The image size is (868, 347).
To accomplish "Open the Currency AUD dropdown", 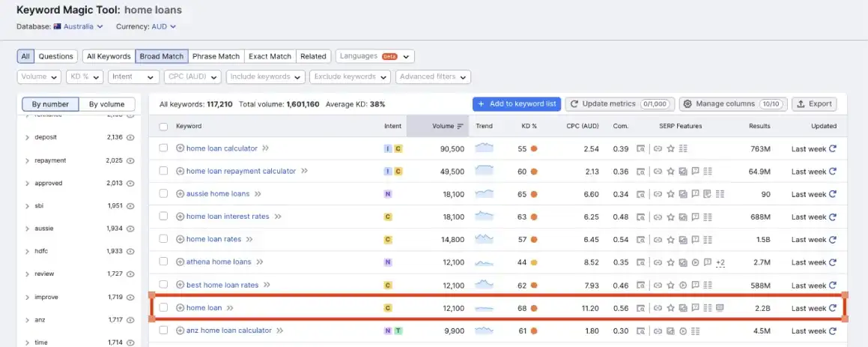I will click(x=164, y=26).
